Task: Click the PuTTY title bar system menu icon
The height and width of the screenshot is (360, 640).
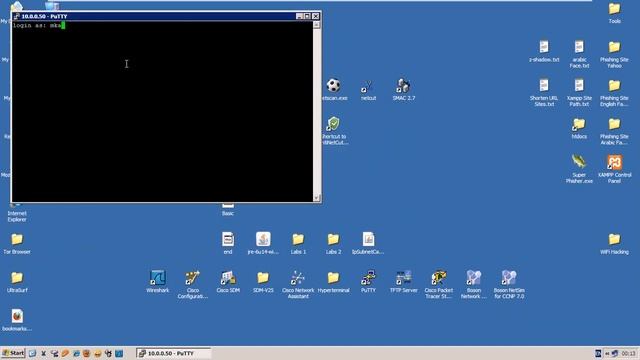Action: (x=16, y=16)
